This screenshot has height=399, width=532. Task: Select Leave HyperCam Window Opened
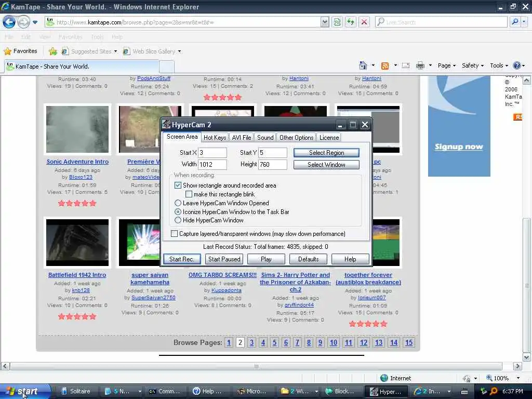178,203
